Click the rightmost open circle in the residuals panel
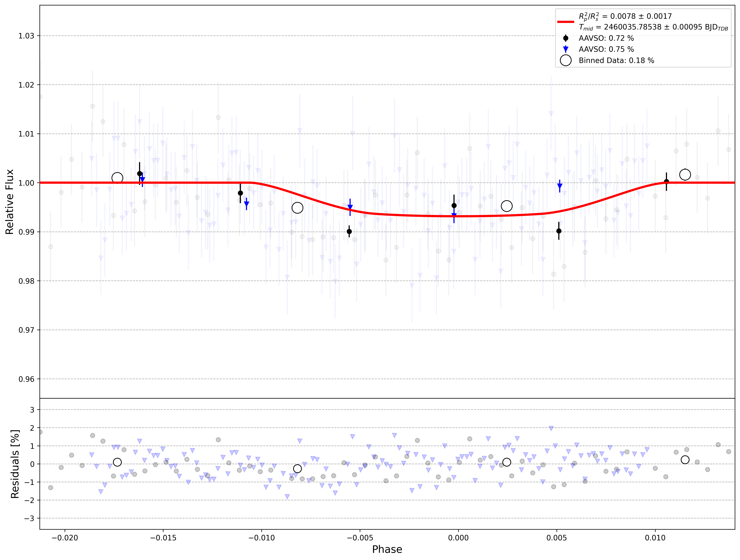The image size is (740, 560). coord(685,460)
